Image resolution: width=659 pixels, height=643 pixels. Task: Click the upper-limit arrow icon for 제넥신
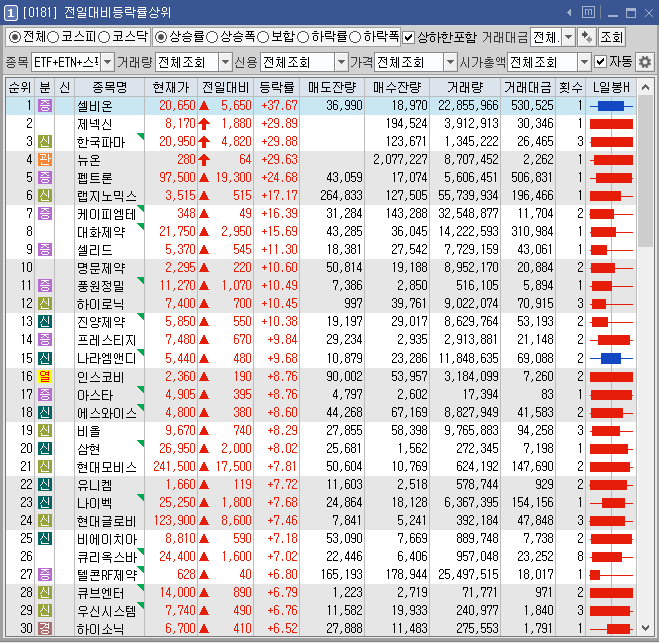coord(204,124)
